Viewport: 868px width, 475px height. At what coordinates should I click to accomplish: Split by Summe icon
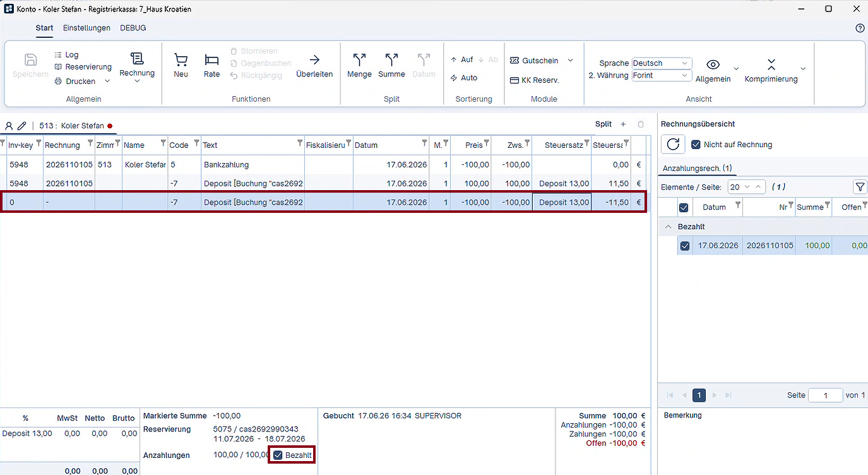391,60
